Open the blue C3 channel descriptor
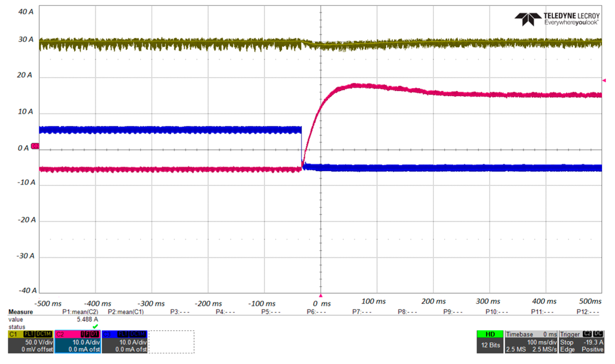This screenshot has width=615, height=364. (x=124, y=342)
